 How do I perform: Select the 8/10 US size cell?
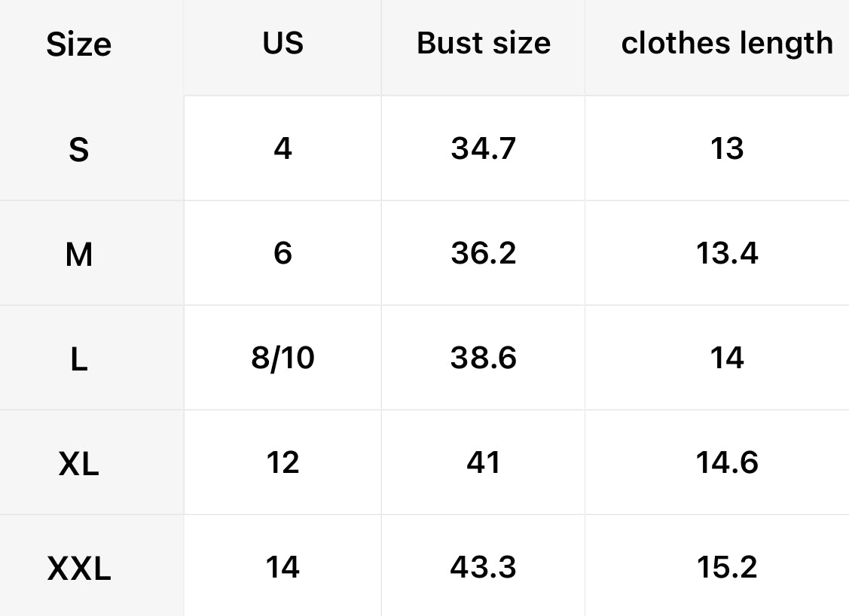(x=283, y=358)
